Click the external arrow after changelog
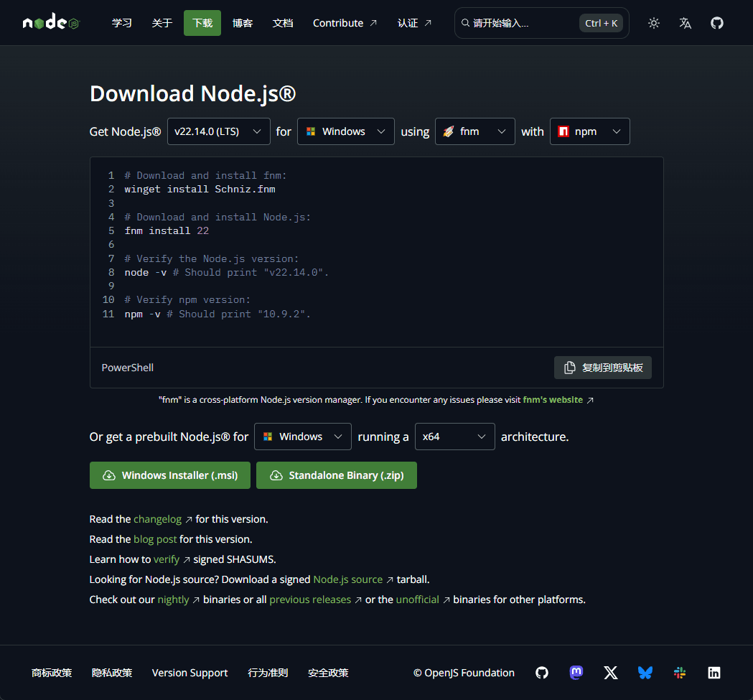 point(189,519)
